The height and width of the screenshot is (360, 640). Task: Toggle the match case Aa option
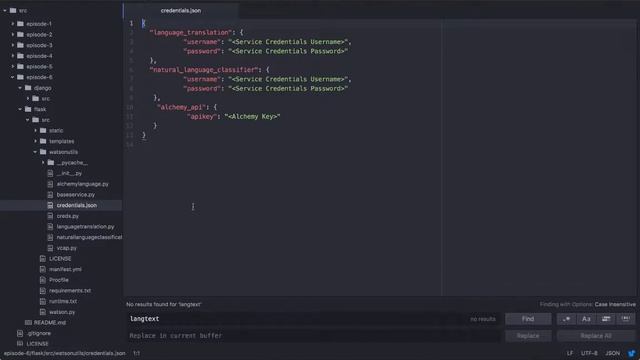coord(586,319)
